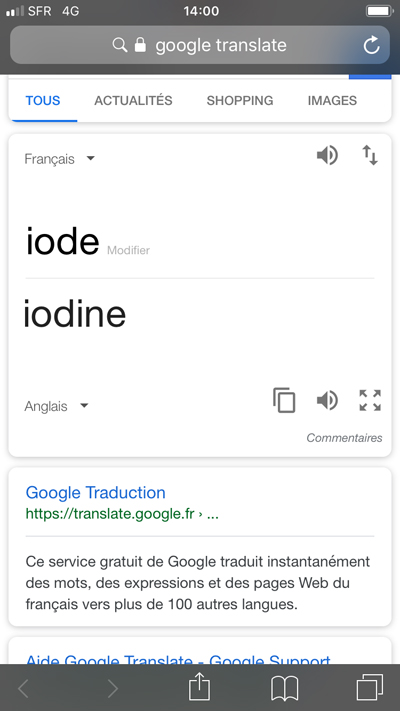The width and height of the screenshot is (400, 711).
Task: Go back to the previous page
Action: [x=23, y=689]
